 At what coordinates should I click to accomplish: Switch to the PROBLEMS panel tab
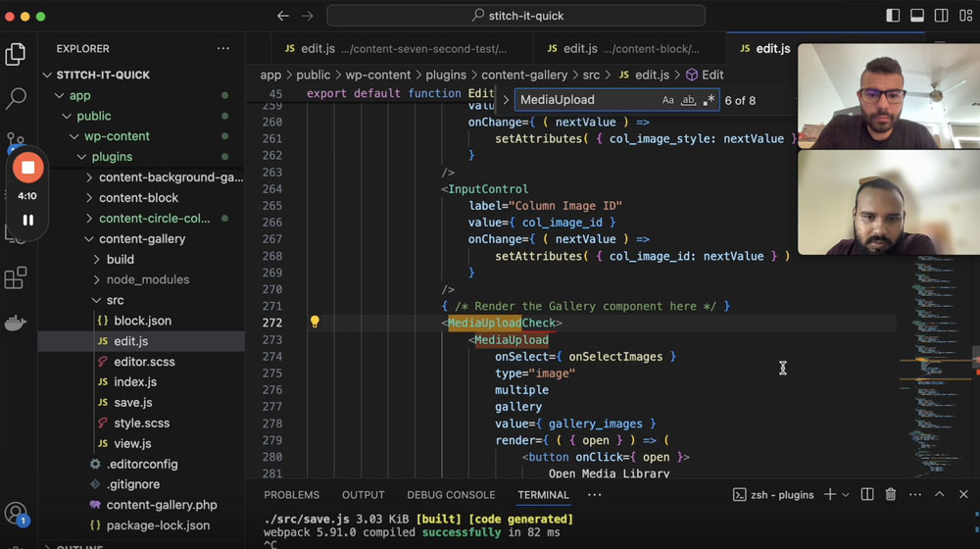pyautogui.click(x=291, y=495)
